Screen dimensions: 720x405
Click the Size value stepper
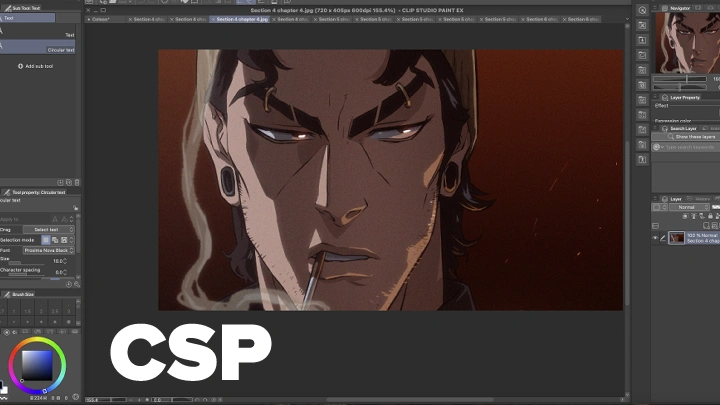coord(65,261)
